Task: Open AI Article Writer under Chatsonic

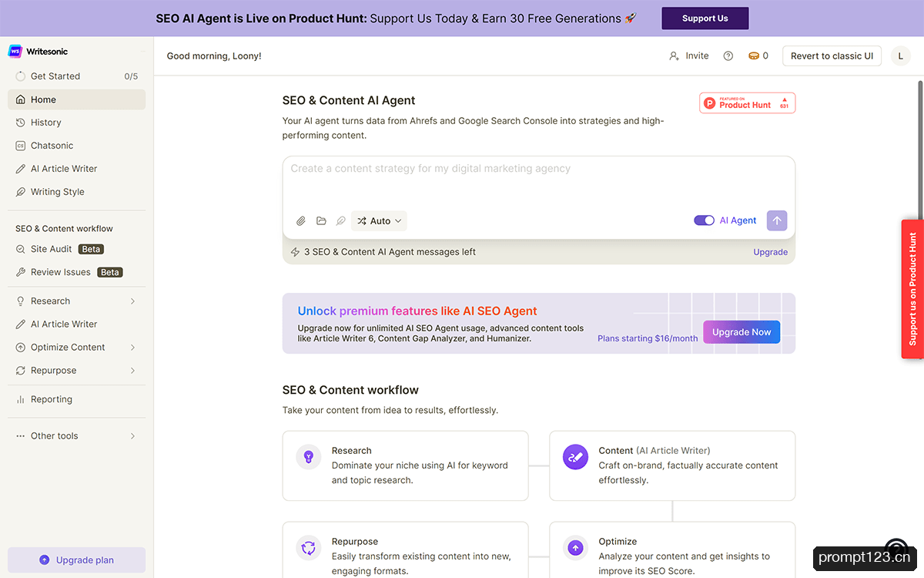Action: pos(76,169)
